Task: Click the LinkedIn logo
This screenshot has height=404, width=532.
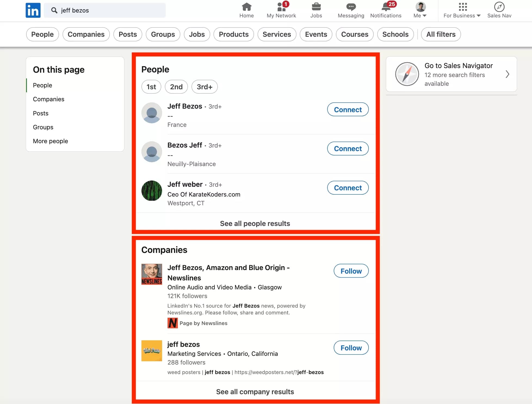Action: 33,10
